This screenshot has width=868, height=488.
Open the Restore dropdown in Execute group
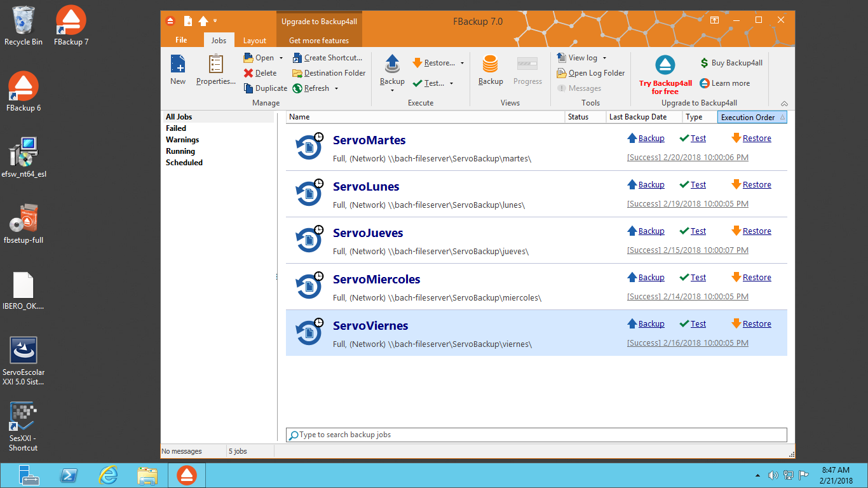click(x=462, y=63)
